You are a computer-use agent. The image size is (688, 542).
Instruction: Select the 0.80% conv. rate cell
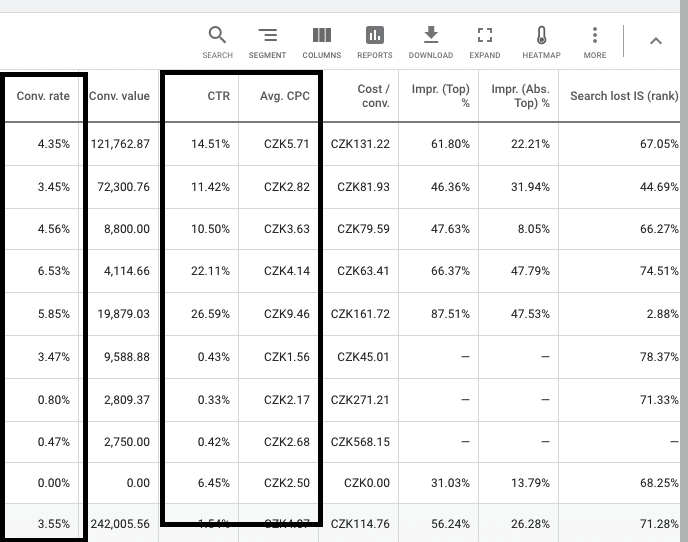pyautogui.click(x=54, y=400)
